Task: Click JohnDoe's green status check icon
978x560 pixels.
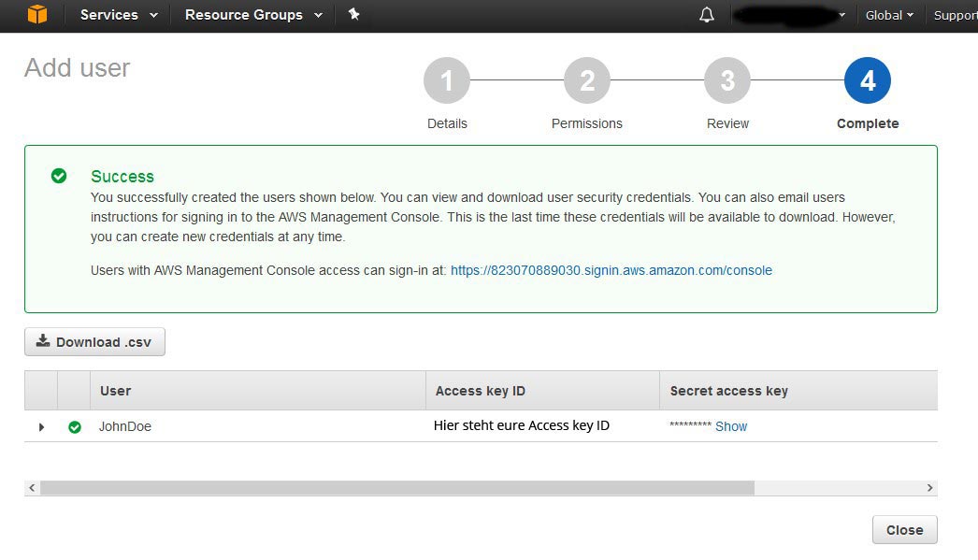Action: tap(75, 427)
